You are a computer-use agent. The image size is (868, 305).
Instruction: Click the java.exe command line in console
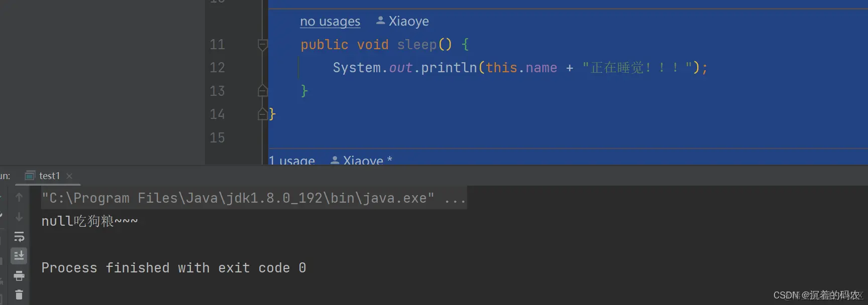[x=254, y=198]
